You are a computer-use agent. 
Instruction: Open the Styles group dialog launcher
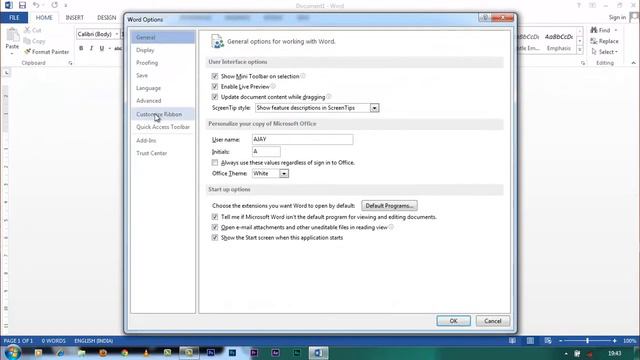583,63
